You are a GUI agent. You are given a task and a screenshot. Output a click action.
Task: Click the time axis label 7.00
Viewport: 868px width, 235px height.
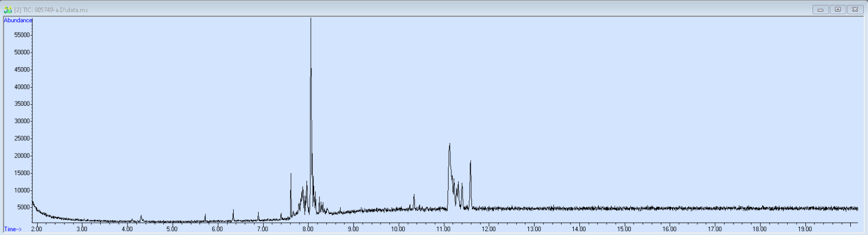pos(263,228)
